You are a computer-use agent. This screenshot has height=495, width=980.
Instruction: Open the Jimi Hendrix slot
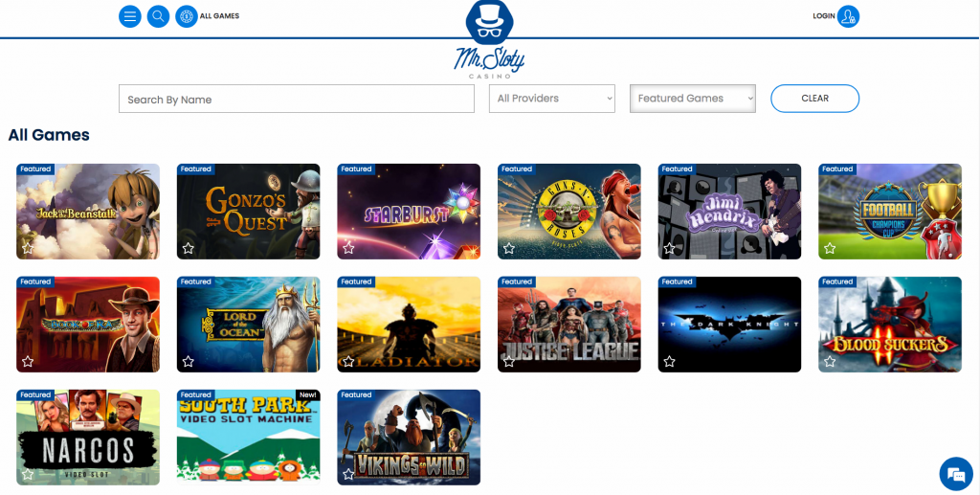click(x=729, y=212)
